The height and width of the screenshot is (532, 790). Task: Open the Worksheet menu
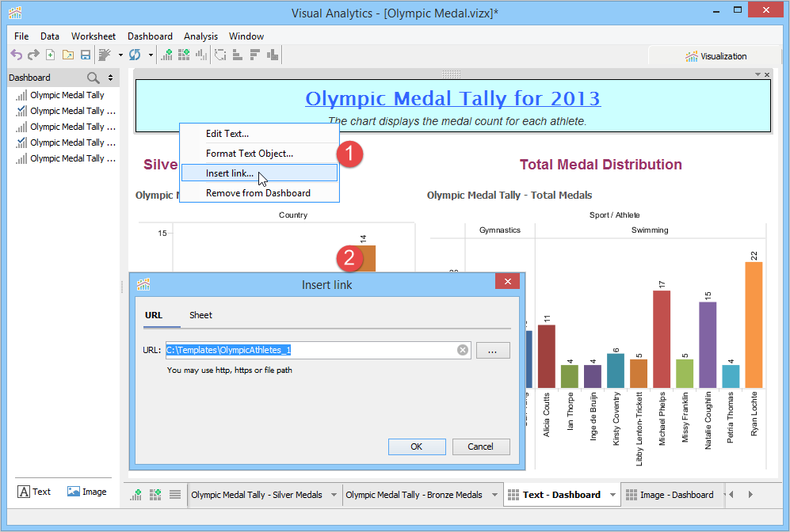(94, 36)
